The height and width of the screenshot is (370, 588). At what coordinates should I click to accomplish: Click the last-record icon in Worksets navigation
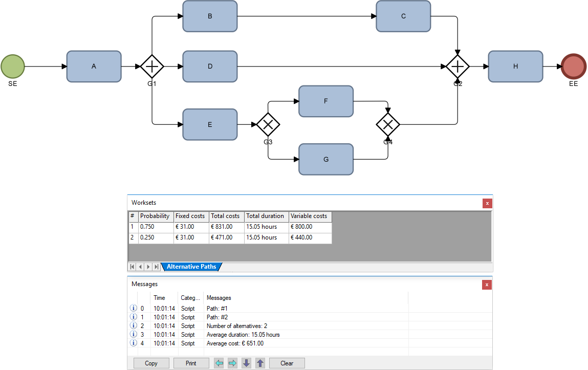(x=155, y=267)
